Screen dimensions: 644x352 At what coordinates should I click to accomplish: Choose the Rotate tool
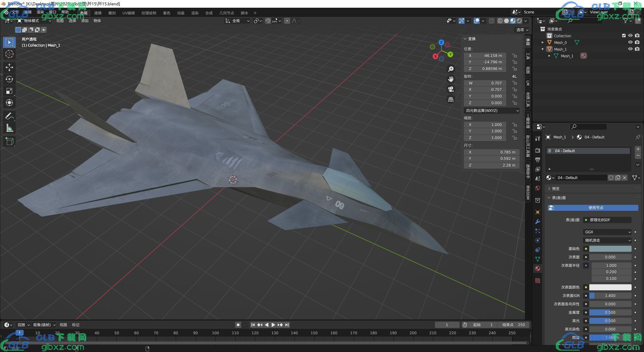[9, 79]
